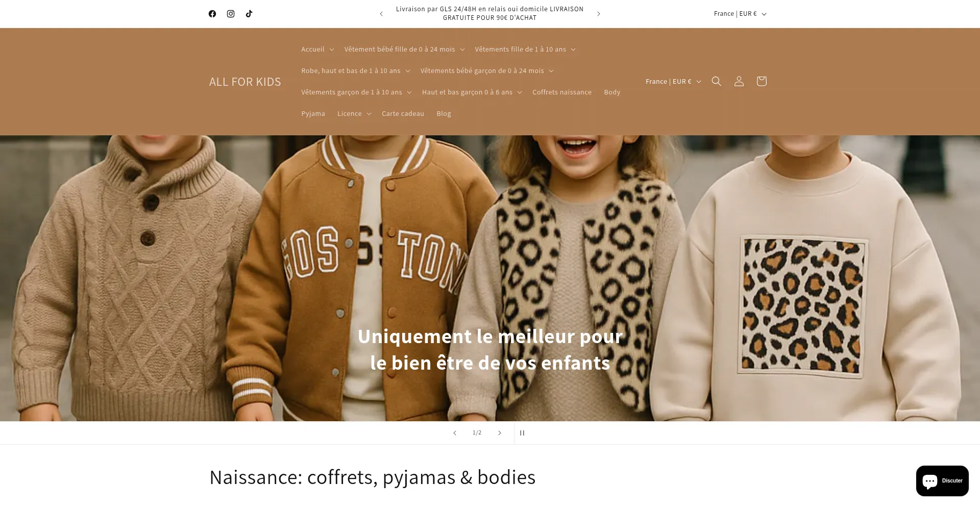Screen dimensions: 980x507
Task: Expand Vêtements fille de 1 à 10 ans
Action: (x=525, y=50)
